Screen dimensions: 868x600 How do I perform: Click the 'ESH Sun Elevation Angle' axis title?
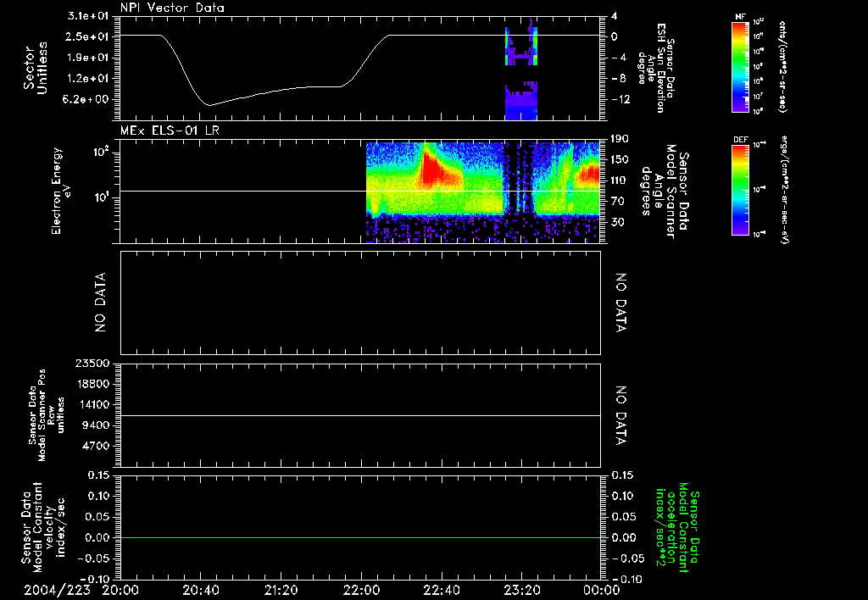click(656, 68)
